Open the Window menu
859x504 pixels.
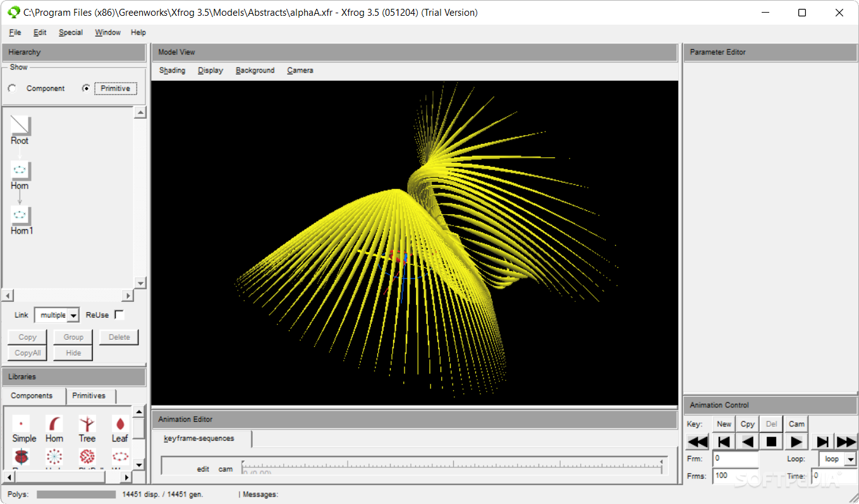(107, 32)
